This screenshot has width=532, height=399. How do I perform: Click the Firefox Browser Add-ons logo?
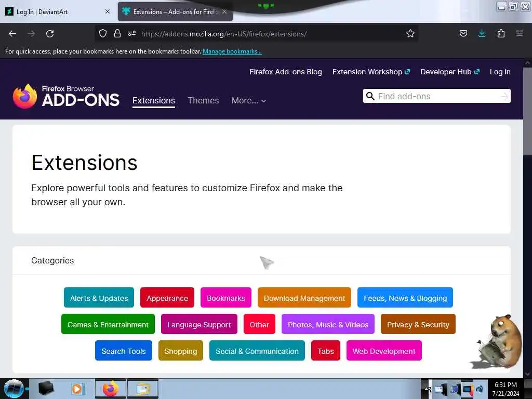pyautogui.click(x=66, y=97)
